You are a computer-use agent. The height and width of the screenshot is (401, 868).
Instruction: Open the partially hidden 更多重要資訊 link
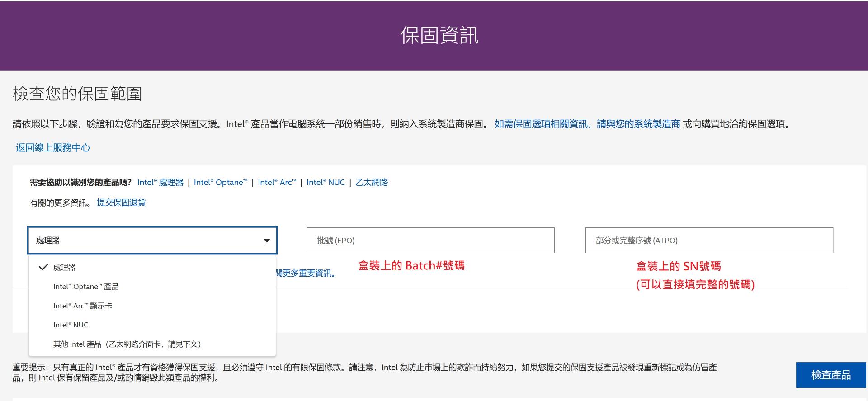[x=306, y=273]
